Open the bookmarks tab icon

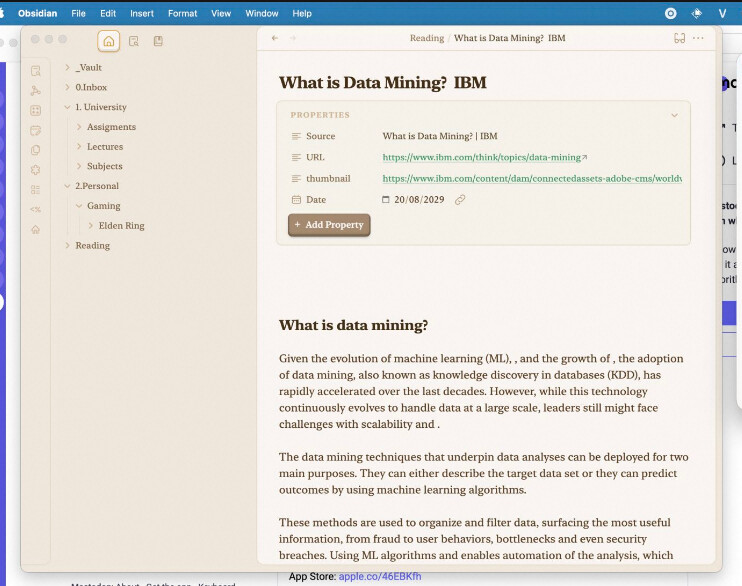click(158, 41)
